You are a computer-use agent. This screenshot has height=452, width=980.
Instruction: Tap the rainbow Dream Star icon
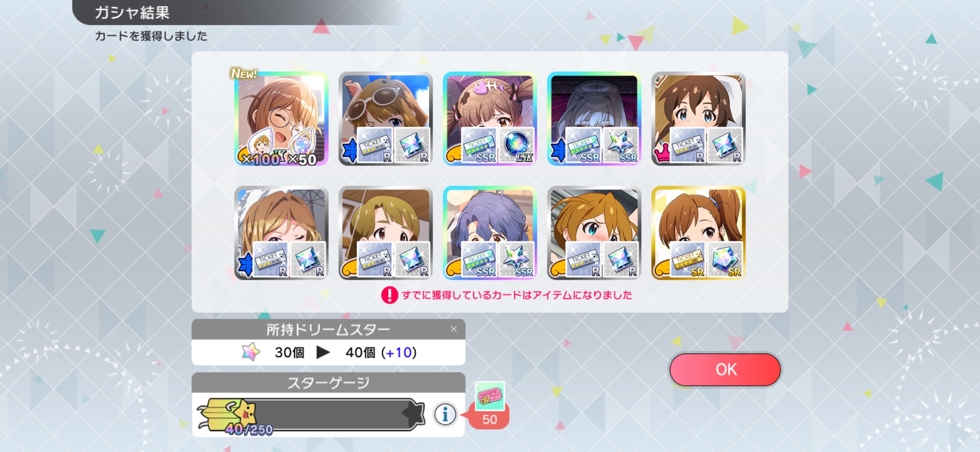pyautogui.click(x=251, y=352)
